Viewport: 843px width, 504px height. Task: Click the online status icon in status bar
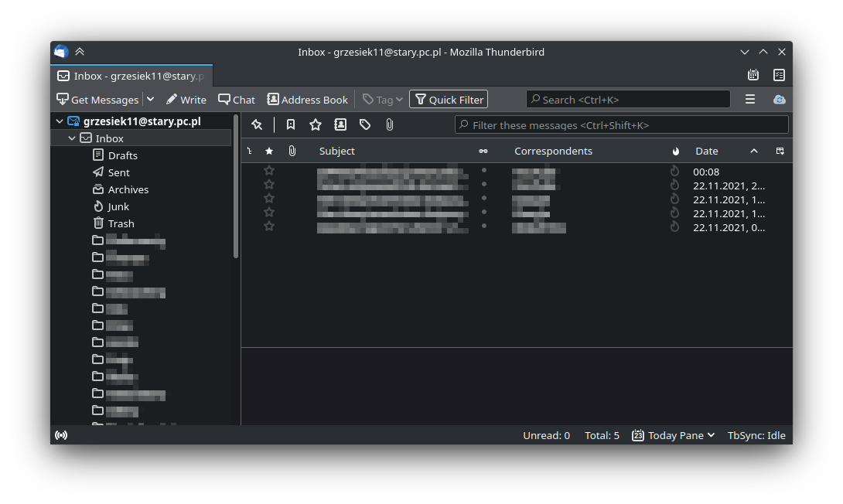[x=61, y=435]
